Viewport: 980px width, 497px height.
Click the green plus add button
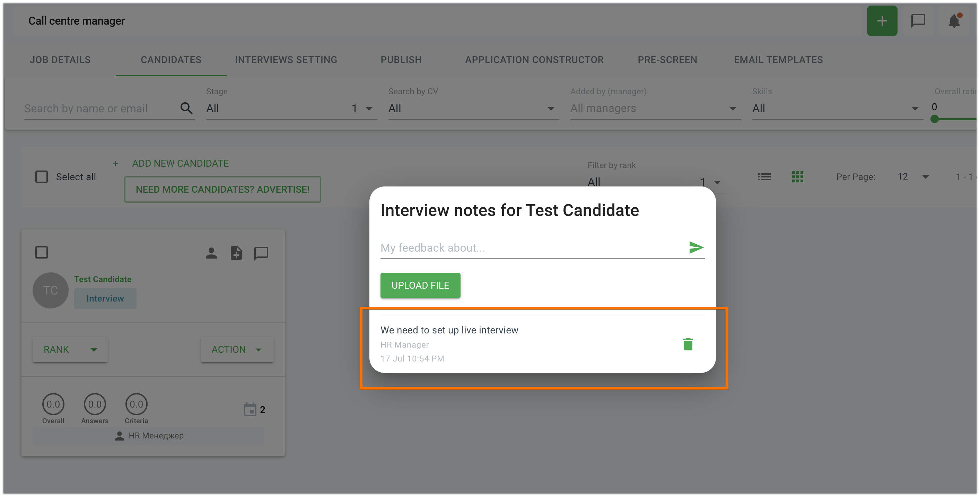coord(882,21)
